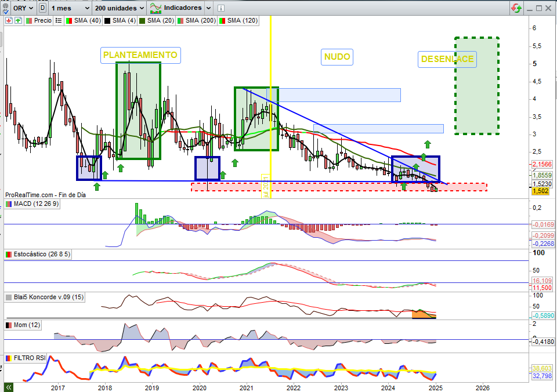Click the 1,5230 price label

click(x=542, y=184)
